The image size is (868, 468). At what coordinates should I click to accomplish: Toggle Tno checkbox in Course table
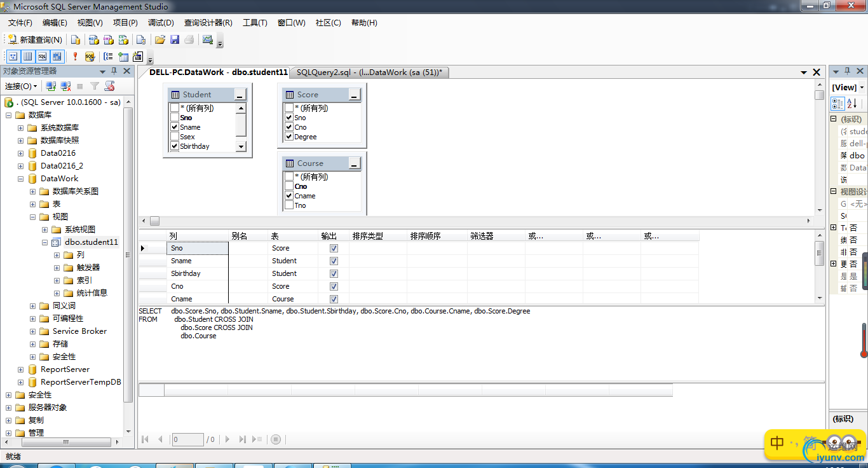point(289,205)
